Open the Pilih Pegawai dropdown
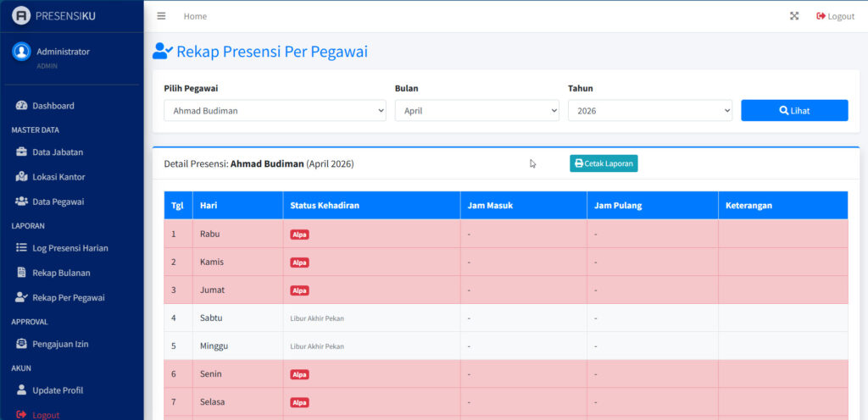This screenshot has width=868, height=420. [x=275, y=111]
